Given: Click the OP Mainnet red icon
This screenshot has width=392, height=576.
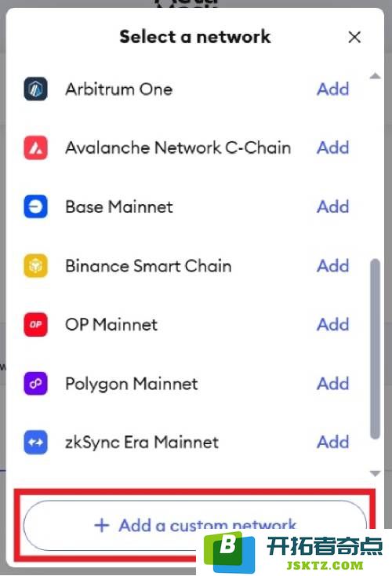Looking at the screenshot, I should tap(35, 324).
